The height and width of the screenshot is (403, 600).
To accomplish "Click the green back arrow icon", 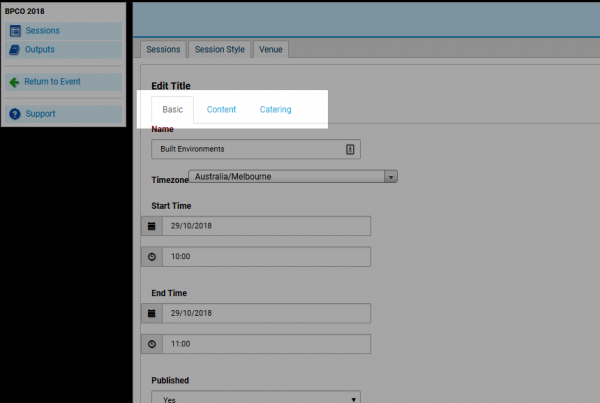I will (x=14, y=82).
